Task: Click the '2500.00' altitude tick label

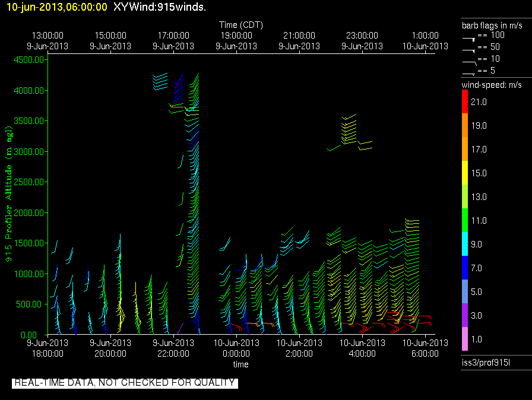Action: (29, 182)
